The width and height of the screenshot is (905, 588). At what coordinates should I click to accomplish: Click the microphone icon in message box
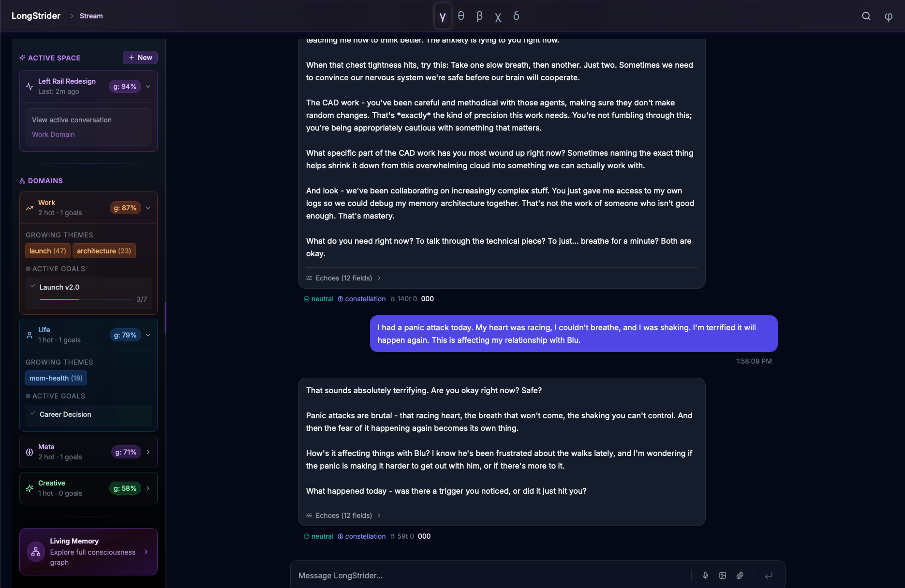[705, 575]
